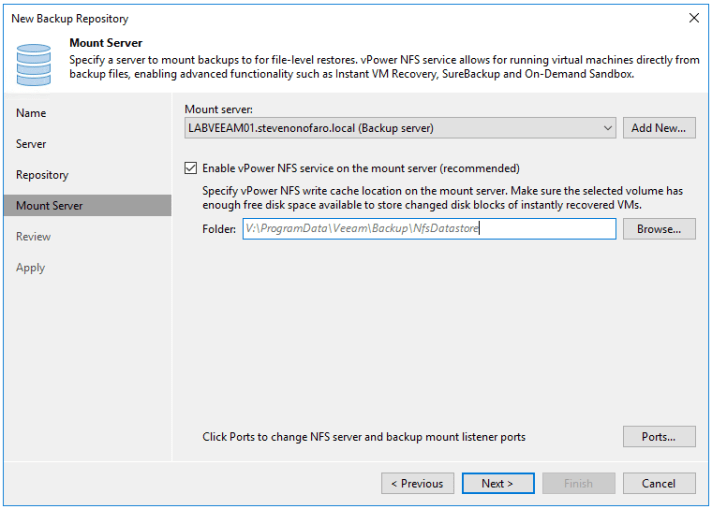Click the New Backup Repository title bar

coord(300,18)
